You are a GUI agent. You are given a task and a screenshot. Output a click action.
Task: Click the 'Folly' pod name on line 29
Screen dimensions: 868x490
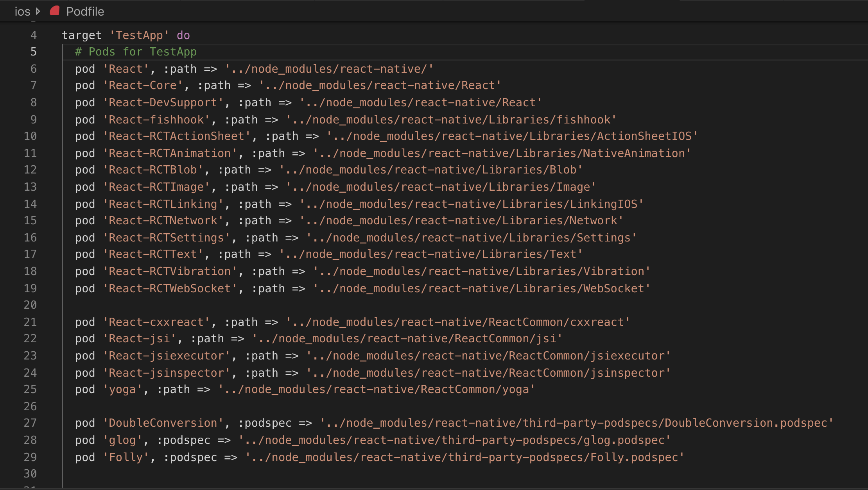[x=126, y=457]
